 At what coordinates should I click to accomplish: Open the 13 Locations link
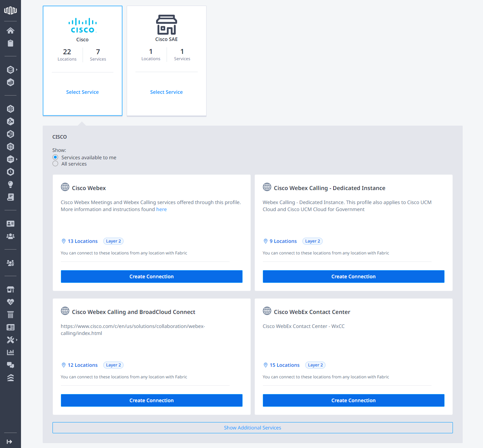tap(79, 241)
